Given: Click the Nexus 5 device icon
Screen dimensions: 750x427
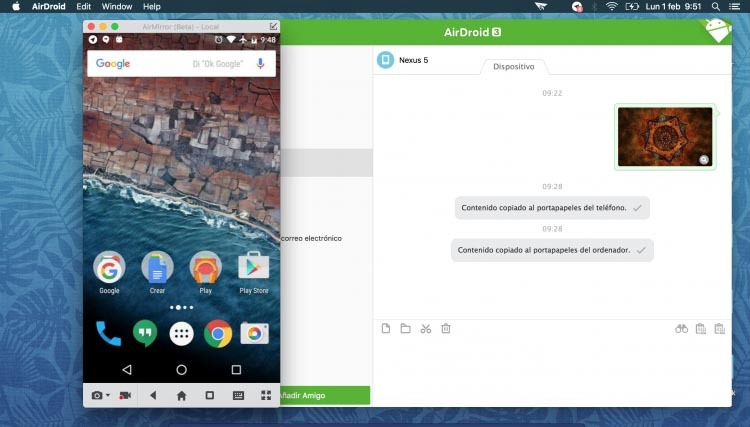Looking at the screenshot, I should coord(386,60).
